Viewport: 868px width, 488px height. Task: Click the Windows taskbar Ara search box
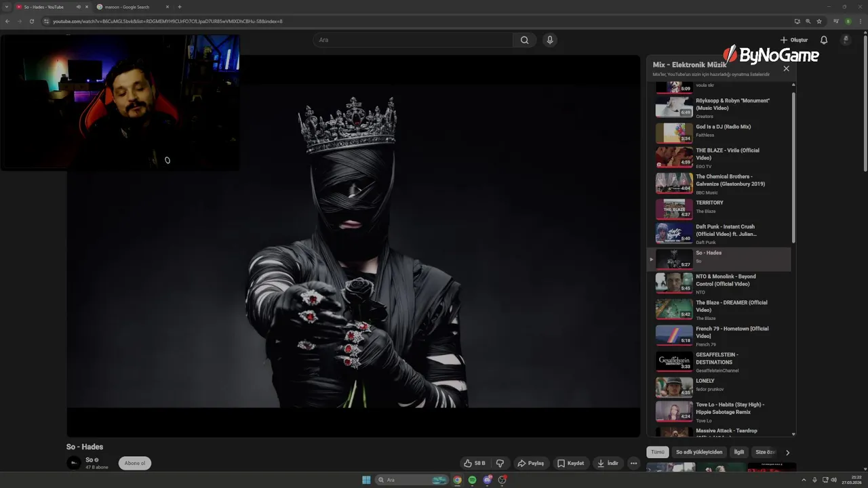coord(412,480)
